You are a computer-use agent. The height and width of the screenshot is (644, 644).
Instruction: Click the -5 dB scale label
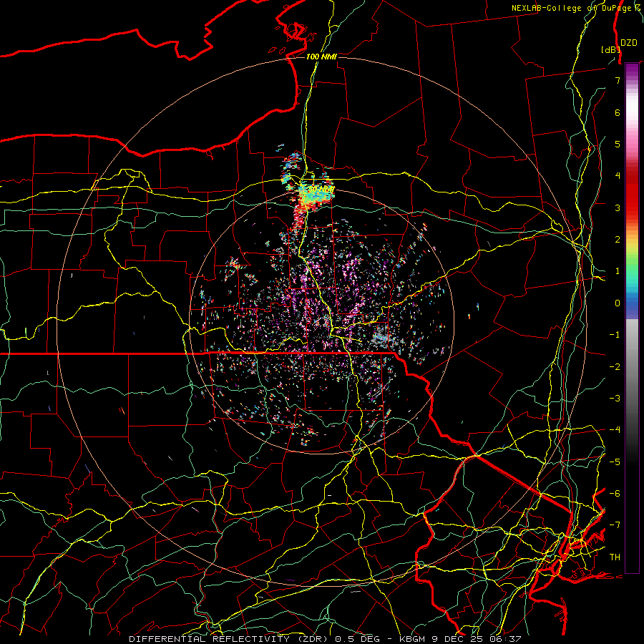(x=615, y=462)
